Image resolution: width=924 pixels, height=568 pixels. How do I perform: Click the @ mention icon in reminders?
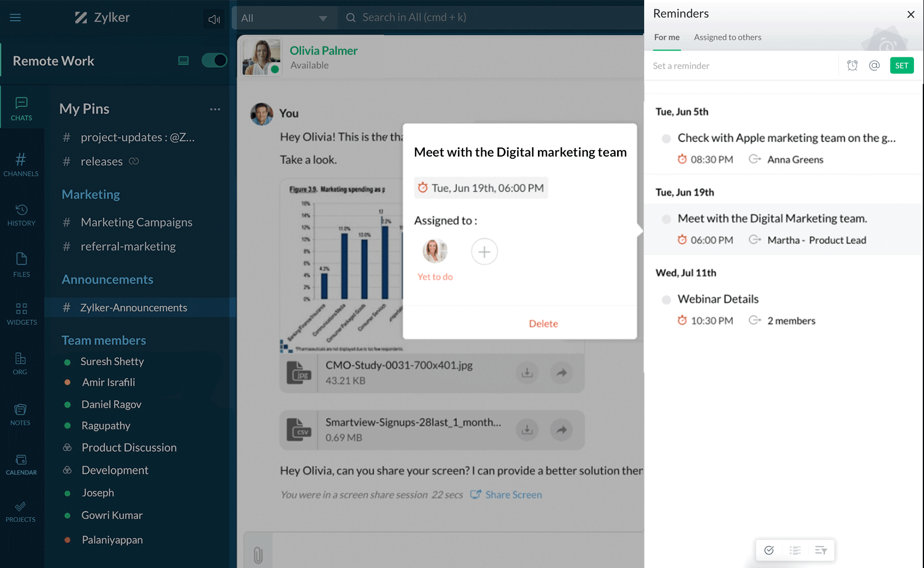point(874,65)
